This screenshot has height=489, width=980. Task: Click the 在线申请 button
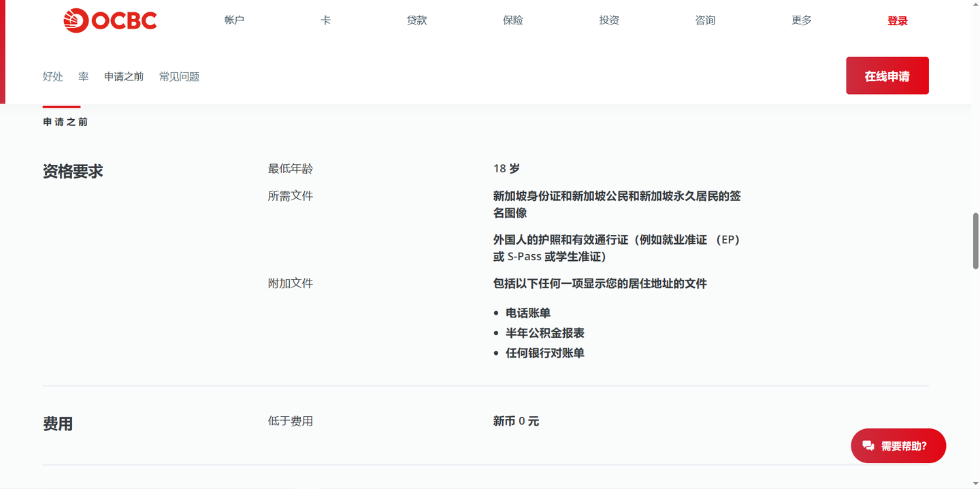(x=887, y=76)
